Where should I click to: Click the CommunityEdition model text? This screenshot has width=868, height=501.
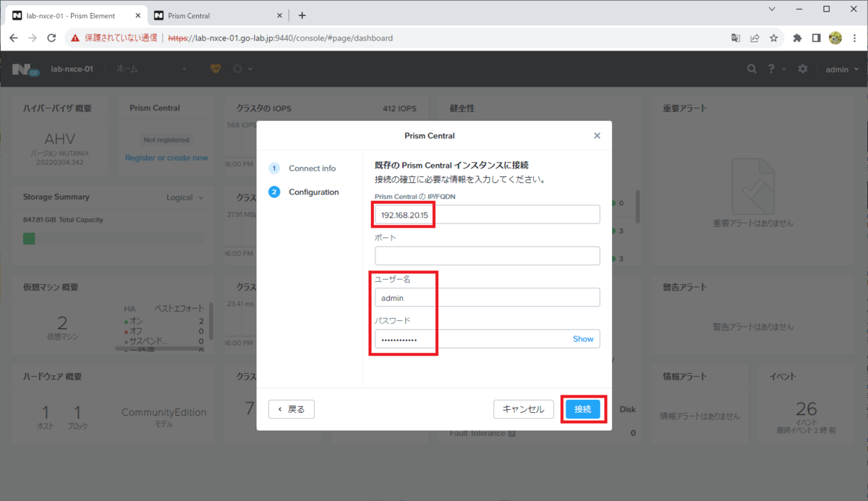tap(164, 412)
